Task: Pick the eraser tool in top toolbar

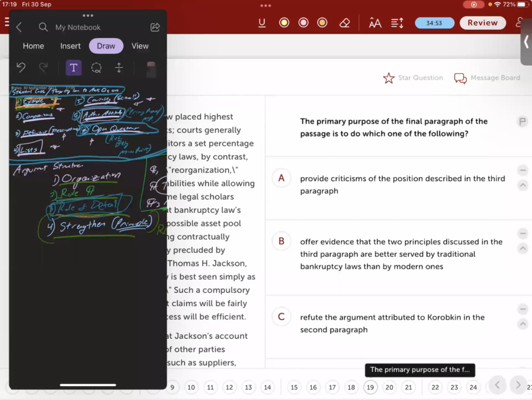Action: click(x=344, y=23)
